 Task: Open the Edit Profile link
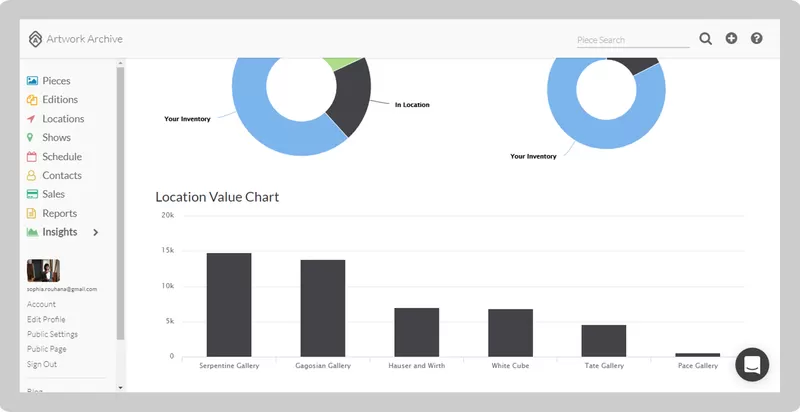46,319
